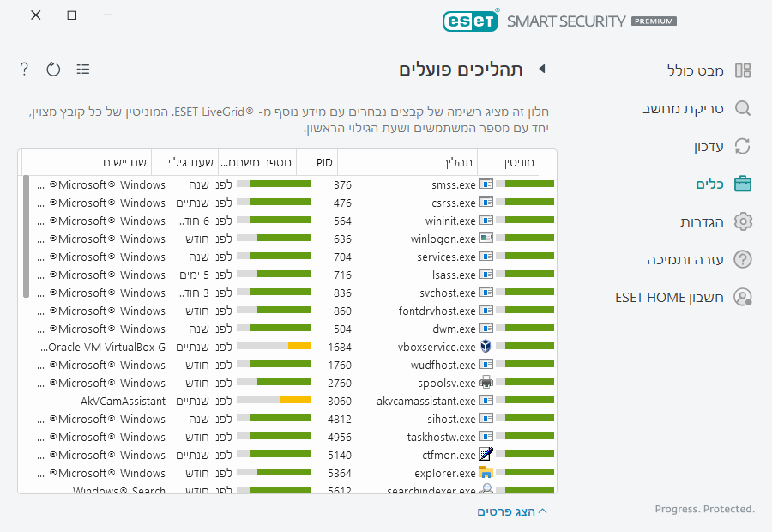Image resolution: width=772 pixels, height=532 pixels.
Task: Sort by the מוניטין reputation column
Action: point(517,161)
